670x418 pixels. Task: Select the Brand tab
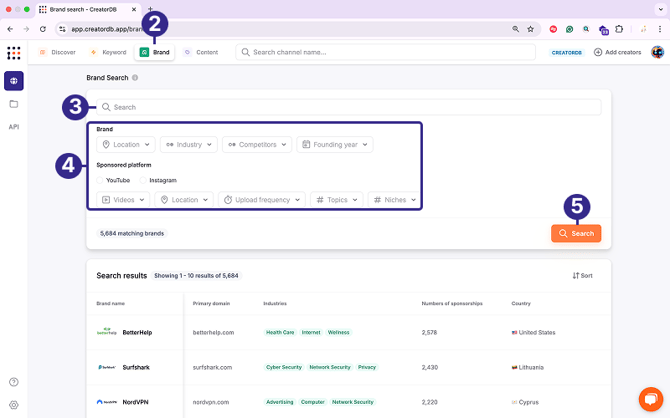[155, 52]
